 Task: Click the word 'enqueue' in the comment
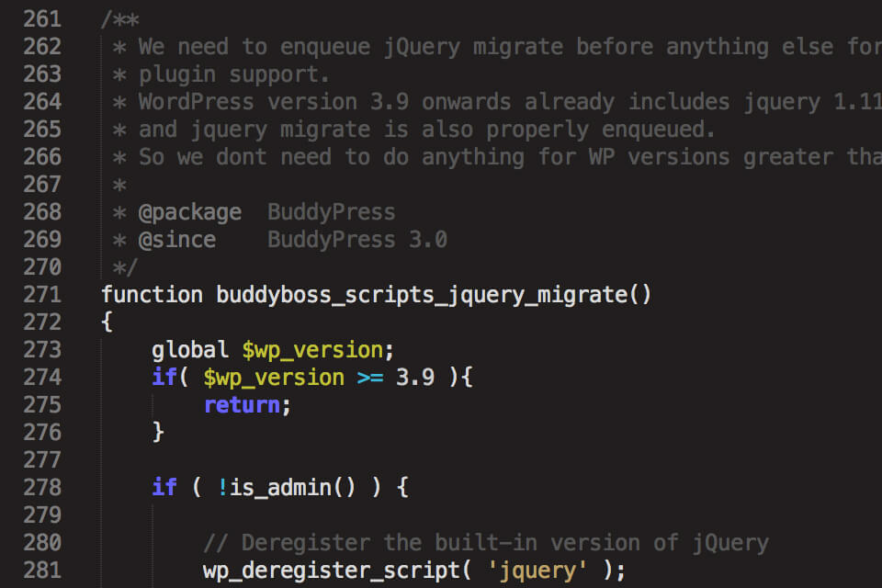coord(325,47)
